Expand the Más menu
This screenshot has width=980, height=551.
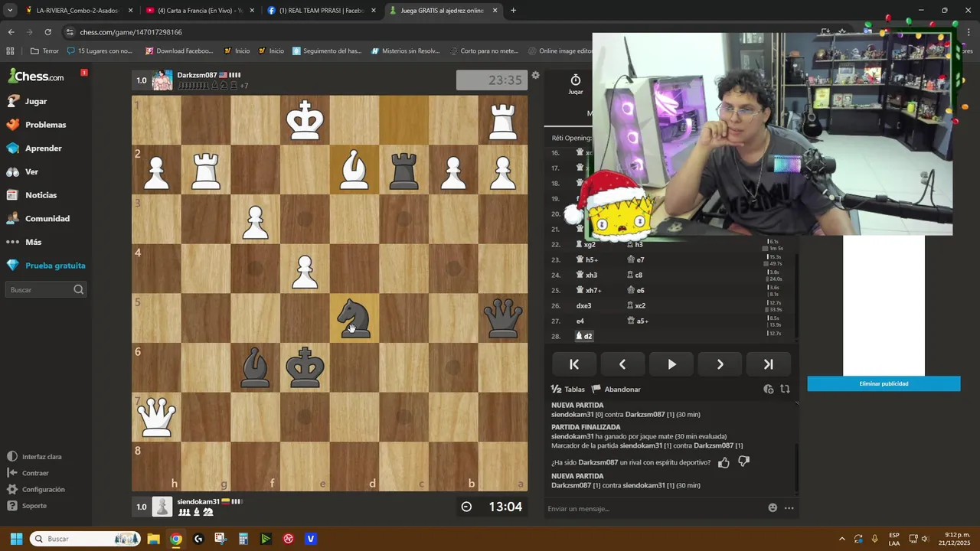(24, 242)
